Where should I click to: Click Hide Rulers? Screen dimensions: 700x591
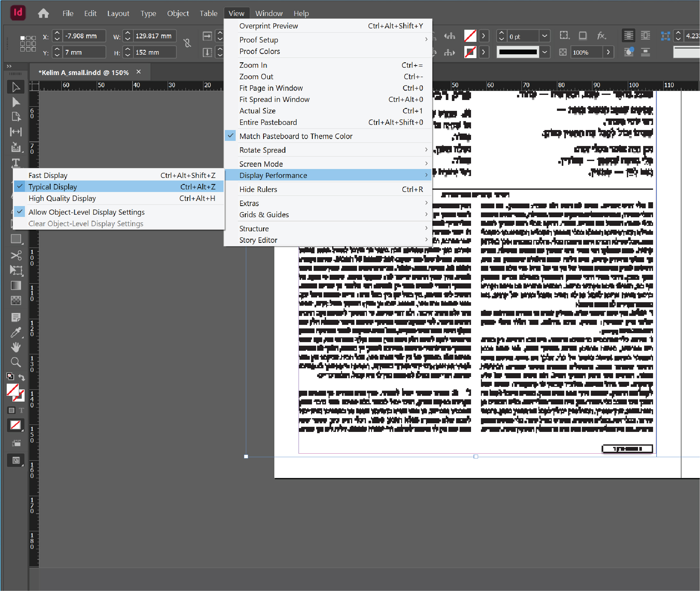(x=258, y=189)
